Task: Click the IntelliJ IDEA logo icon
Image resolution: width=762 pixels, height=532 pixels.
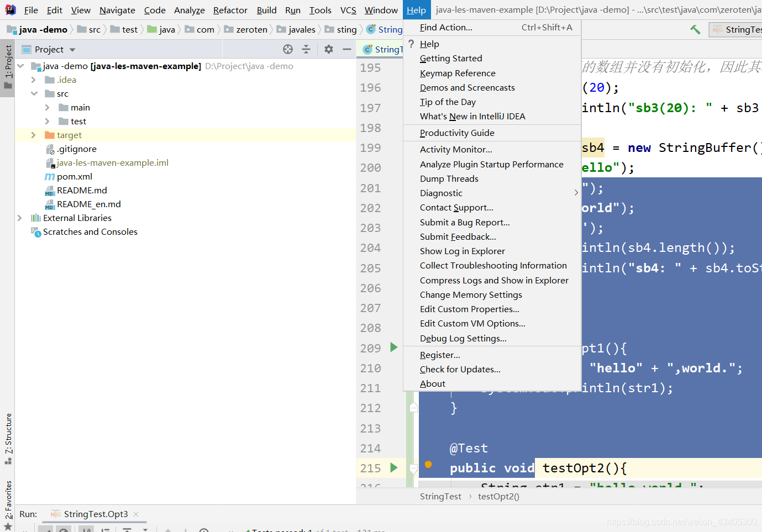Action: click(10, 9)
